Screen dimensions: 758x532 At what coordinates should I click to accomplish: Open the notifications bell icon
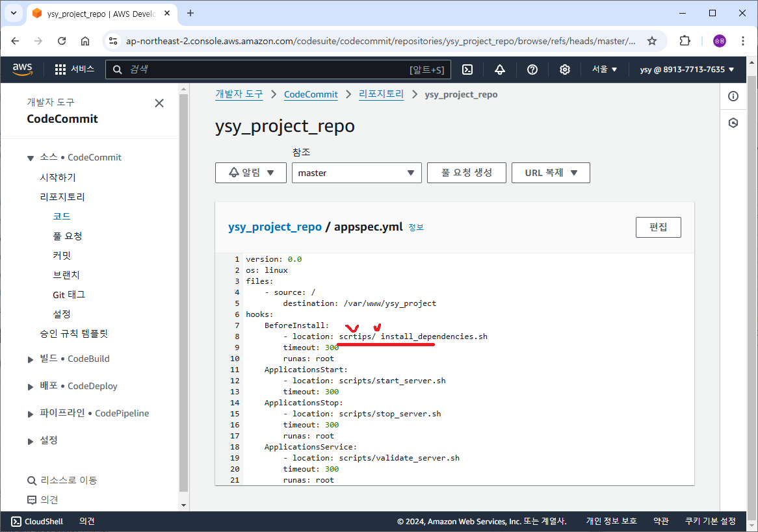coord(500,70)
